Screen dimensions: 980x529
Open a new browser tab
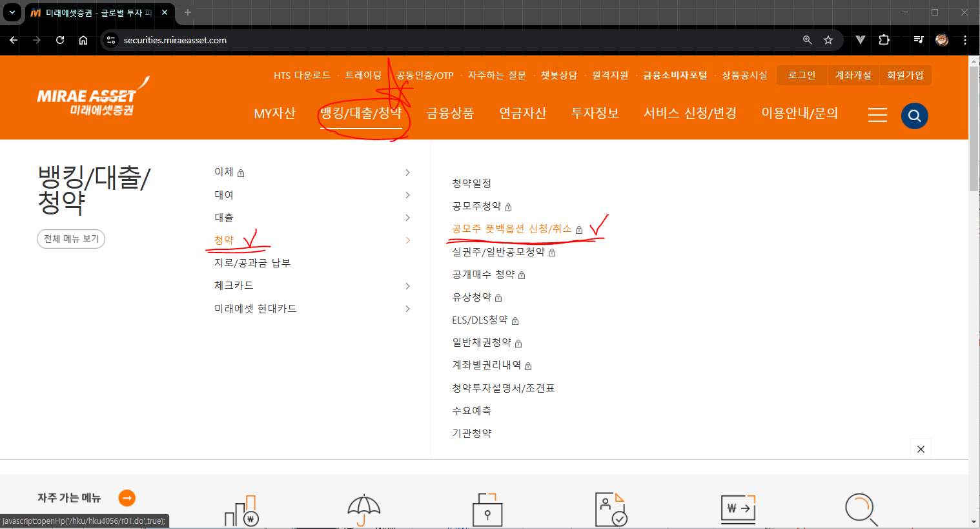(188, 12)
